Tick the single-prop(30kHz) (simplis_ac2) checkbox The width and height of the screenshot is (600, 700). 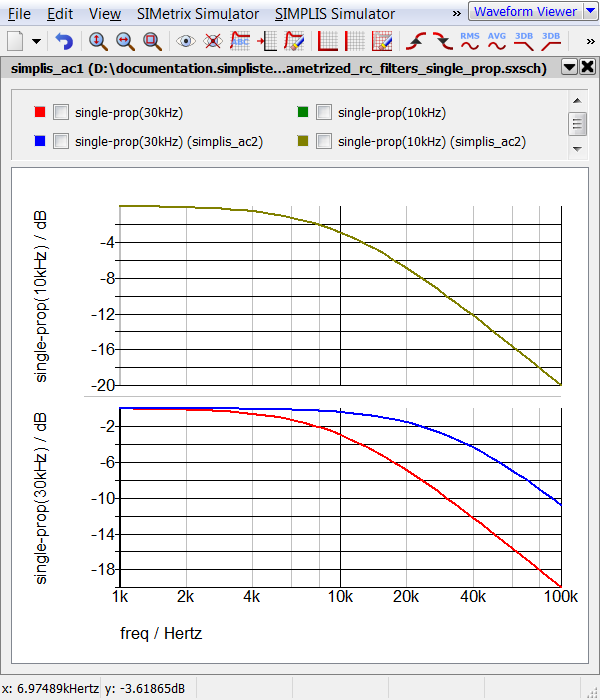(x=61, y=142)
